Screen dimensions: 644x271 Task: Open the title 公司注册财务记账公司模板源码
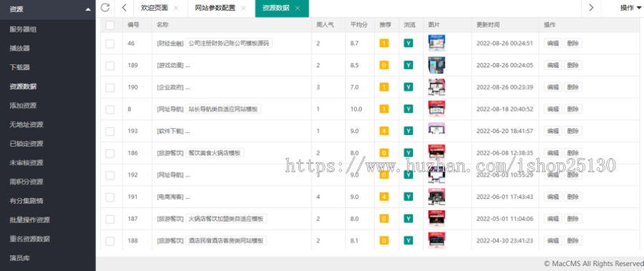[x=229, y=43]
